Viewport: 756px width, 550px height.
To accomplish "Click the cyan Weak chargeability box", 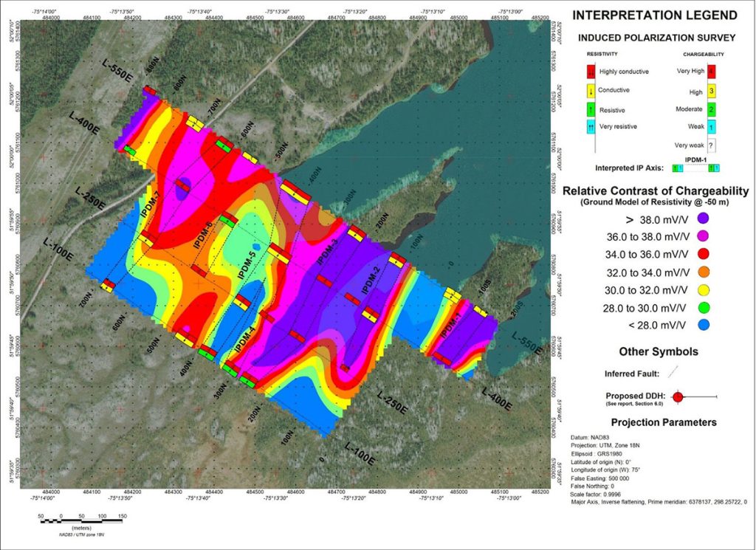I will pyautogui.click(x=709, y=127).
